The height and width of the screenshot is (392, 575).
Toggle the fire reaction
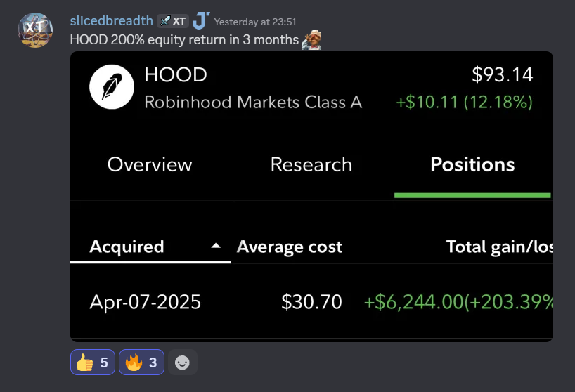pos(141,362)
